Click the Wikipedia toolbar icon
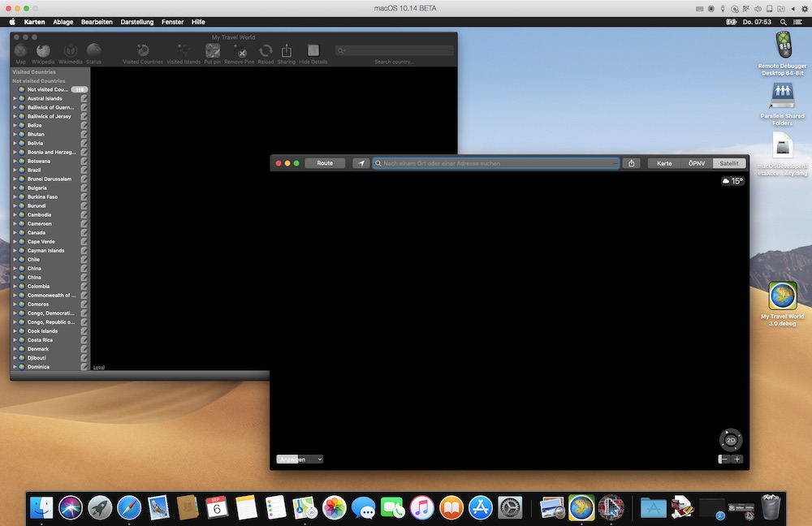This screenshot has width=812, height=526. point(43,51)
